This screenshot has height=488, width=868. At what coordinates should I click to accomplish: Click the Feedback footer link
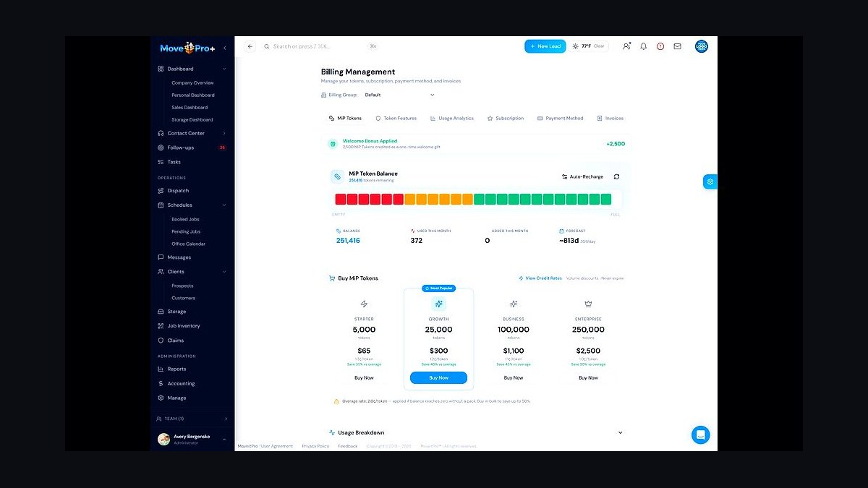[x=348, y=446]
